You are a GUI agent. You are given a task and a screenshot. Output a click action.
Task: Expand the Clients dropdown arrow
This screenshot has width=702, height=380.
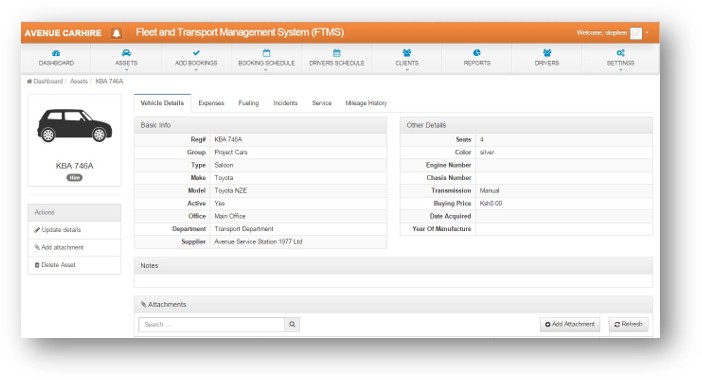(407, 70)
